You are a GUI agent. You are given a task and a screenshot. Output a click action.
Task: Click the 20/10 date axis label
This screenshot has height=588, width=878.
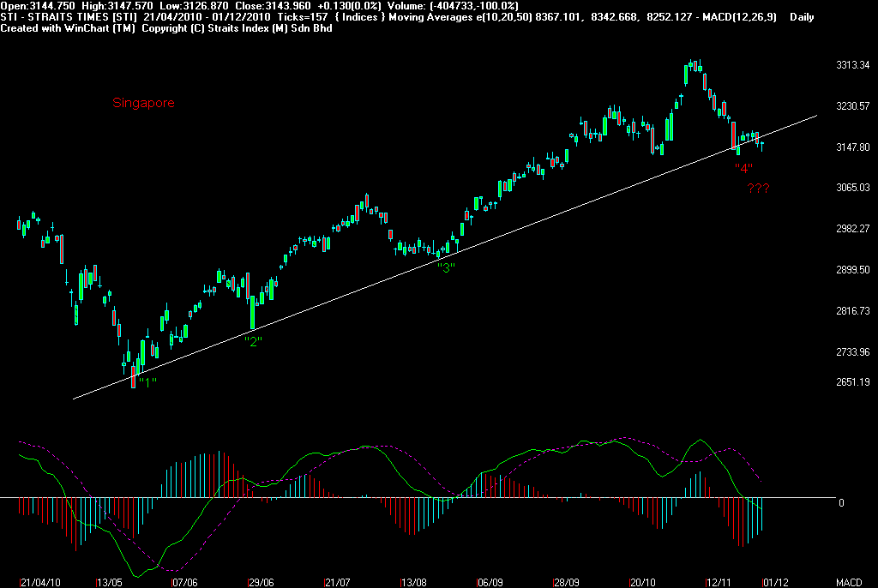(x=642, y=582)
